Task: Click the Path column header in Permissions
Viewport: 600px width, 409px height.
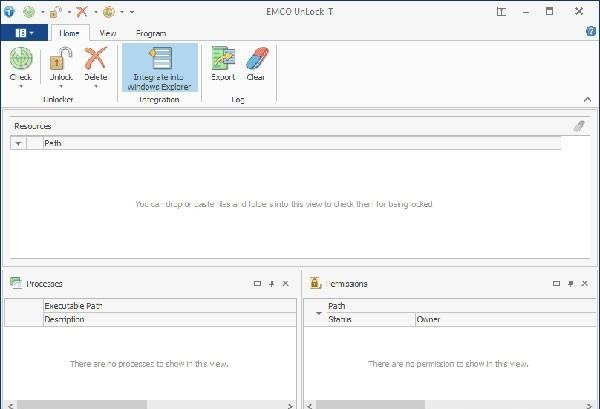Action: coord(461,306)
